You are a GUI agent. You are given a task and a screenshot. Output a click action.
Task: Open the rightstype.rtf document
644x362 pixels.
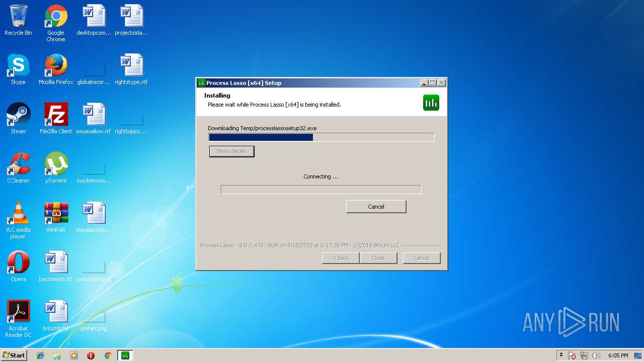tap(131, 70)
